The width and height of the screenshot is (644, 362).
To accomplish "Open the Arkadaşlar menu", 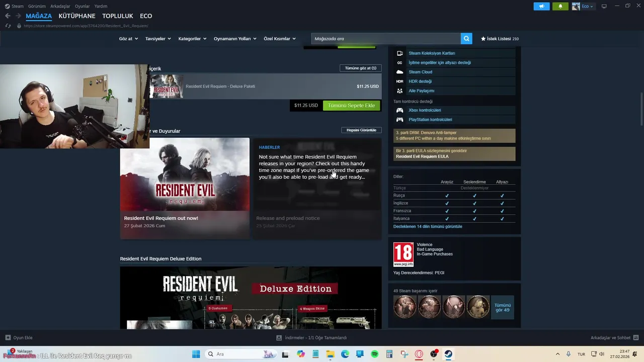I will [60, 6].
